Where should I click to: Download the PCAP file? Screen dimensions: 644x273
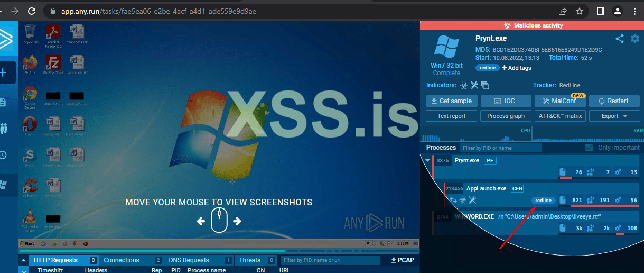coord(402,260)
